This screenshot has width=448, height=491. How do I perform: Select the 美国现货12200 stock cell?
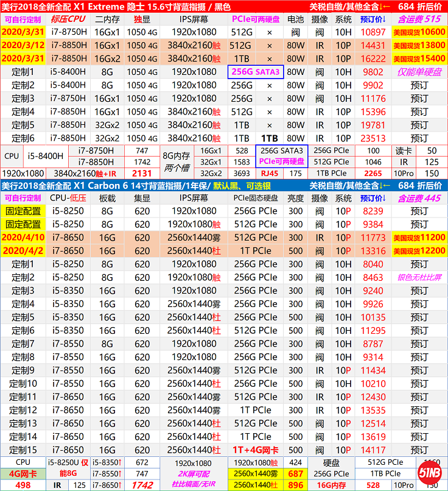(x=419, y=251)
